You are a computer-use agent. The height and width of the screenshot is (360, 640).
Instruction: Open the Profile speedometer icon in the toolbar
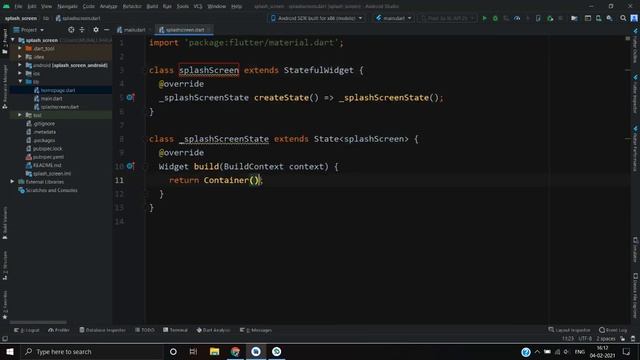(517, 18)
